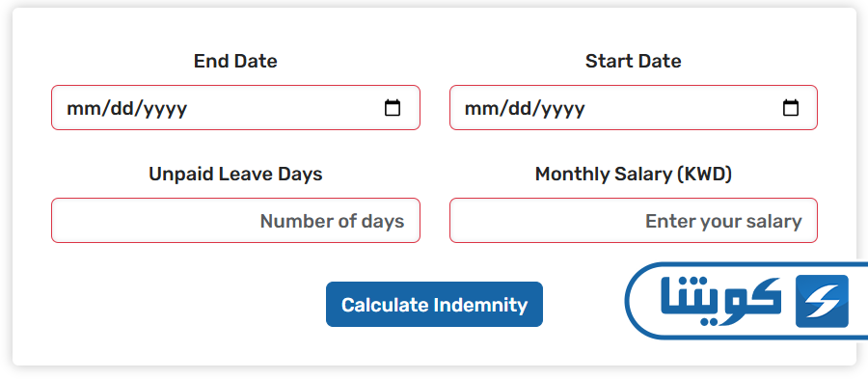Viewport: 868px width, 379px height.
Task: Click the Calculate Indemnity button
Action: [434, 305]
